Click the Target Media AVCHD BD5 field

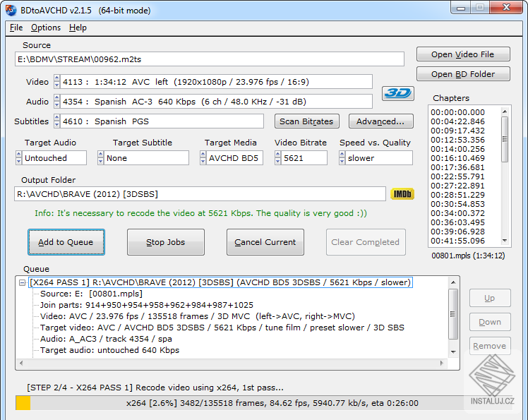pos(234,157)
